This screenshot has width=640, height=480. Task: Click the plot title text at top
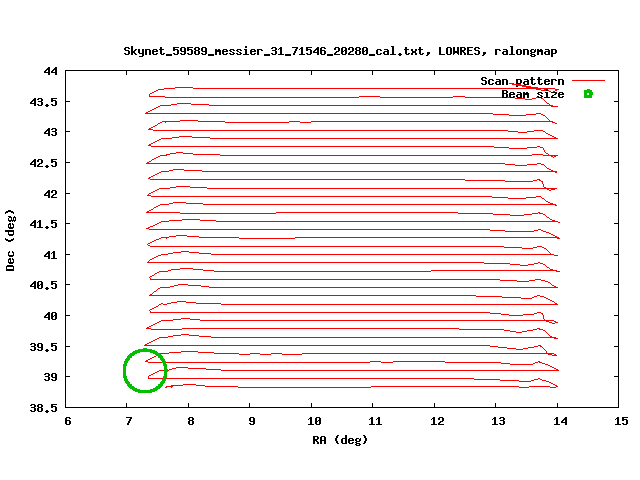point(340,51)
